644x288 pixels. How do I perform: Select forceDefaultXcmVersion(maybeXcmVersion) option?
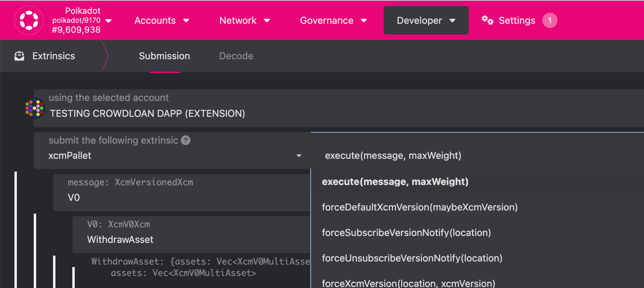[477, 207]
